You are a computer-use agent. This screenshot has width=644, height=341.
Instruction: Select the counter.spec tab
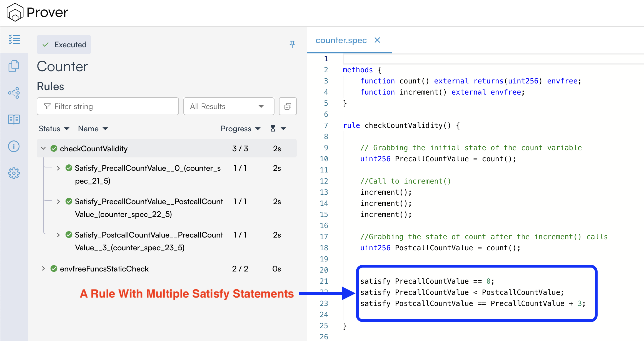pos(341,41)
